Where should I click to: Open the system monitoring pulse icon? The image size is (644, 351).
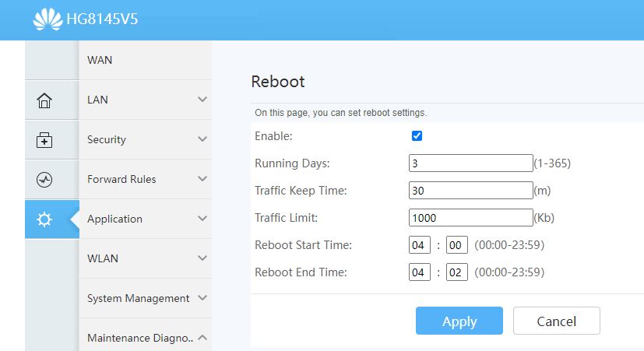[44, 180]
